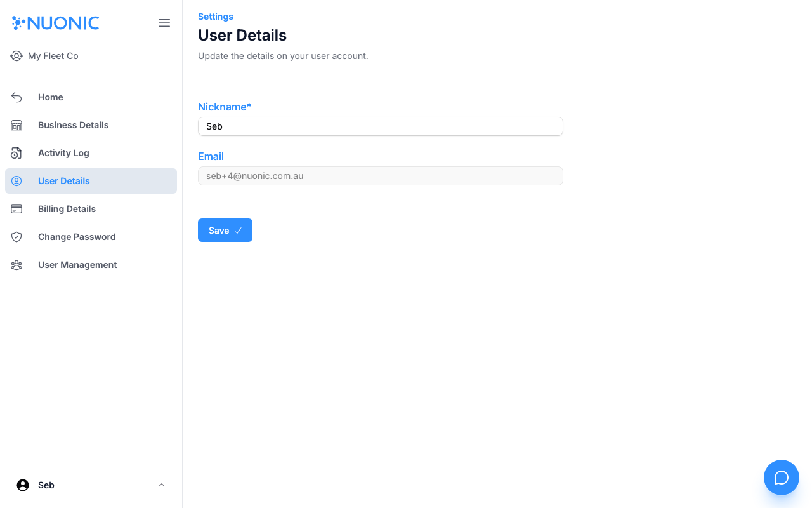Click the User Management people icon
Image resolution: width=812 pixels, height=508 pixels.
[16, 265]
